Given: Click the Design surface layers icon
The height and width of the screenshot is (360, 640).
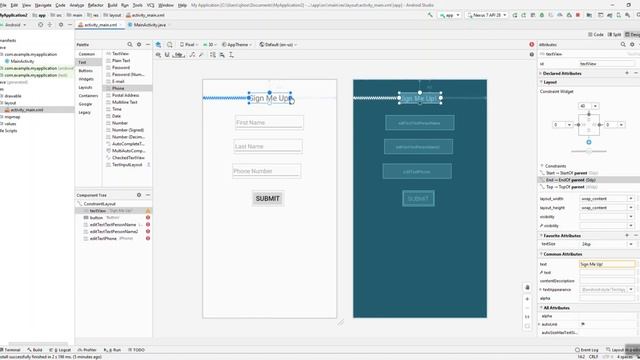Looking at the screenshot, I should [x=158, y=44].
